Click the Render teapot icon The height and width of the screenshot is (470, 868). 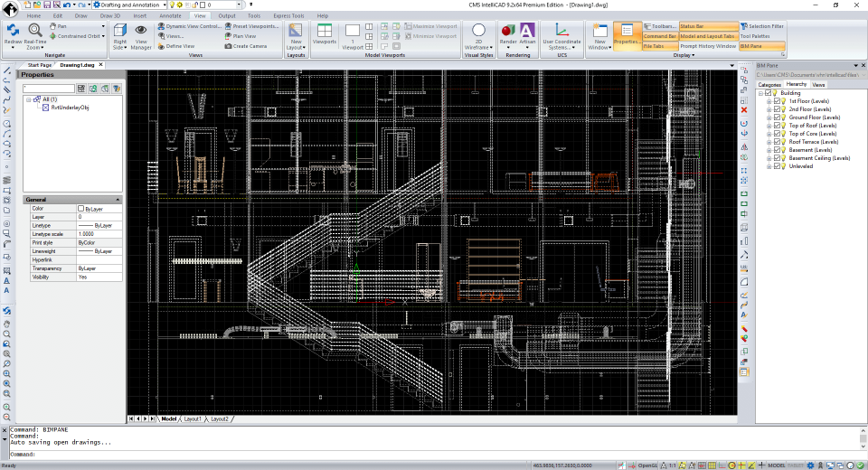pyautogui.click(x=507, y=31)
